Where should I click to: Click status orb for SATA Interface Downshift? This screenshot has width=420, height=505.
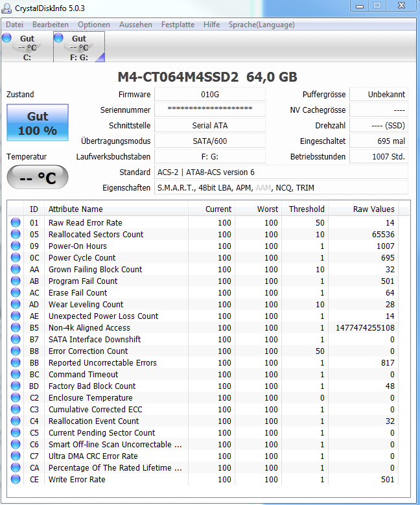(x=16, y=339)
